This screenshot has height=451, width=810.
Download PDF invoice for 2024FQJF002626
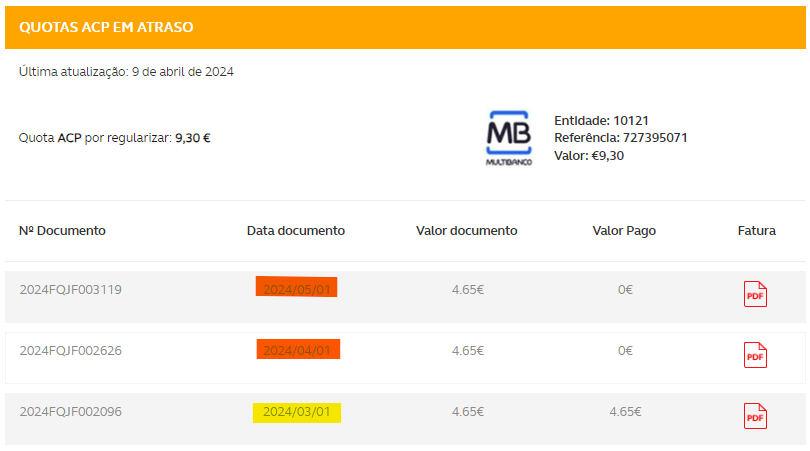pyautogui.click(x=755, y=355)
